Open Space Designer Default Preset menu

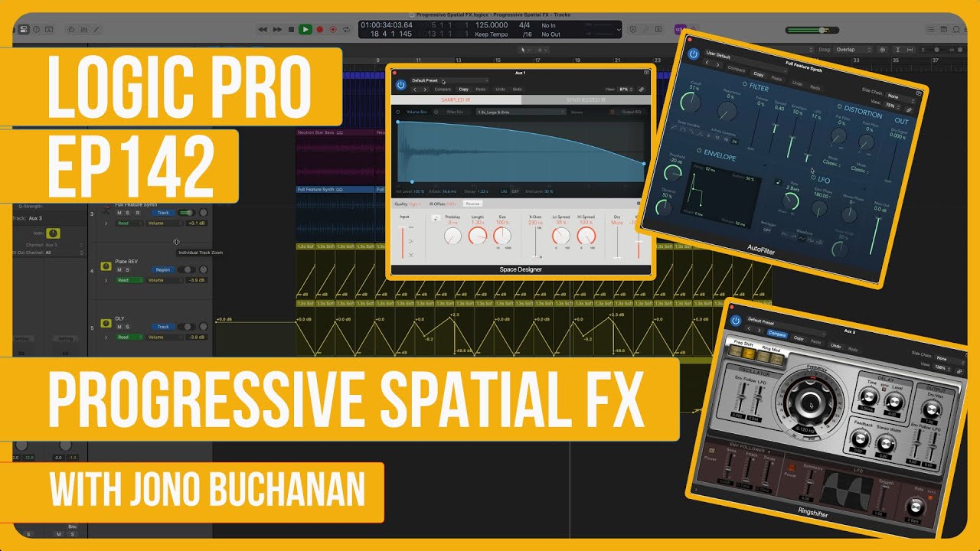pos(449,80)
